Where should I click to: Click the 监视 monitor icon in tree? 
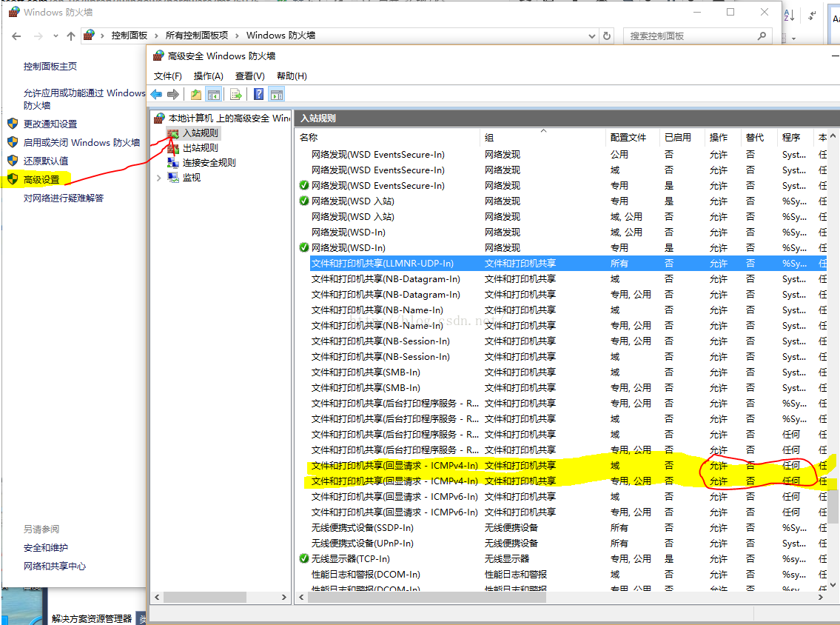[x=173, y=177]
